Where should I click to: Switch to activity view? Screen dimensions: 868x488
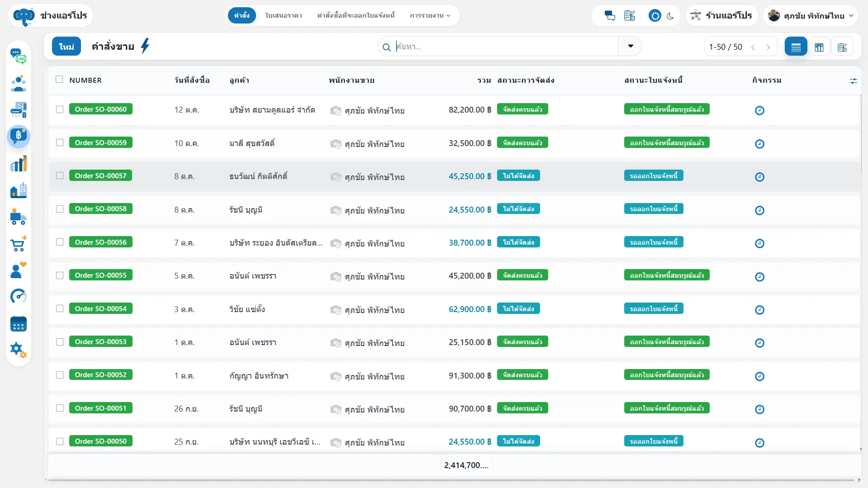[842, 47]
